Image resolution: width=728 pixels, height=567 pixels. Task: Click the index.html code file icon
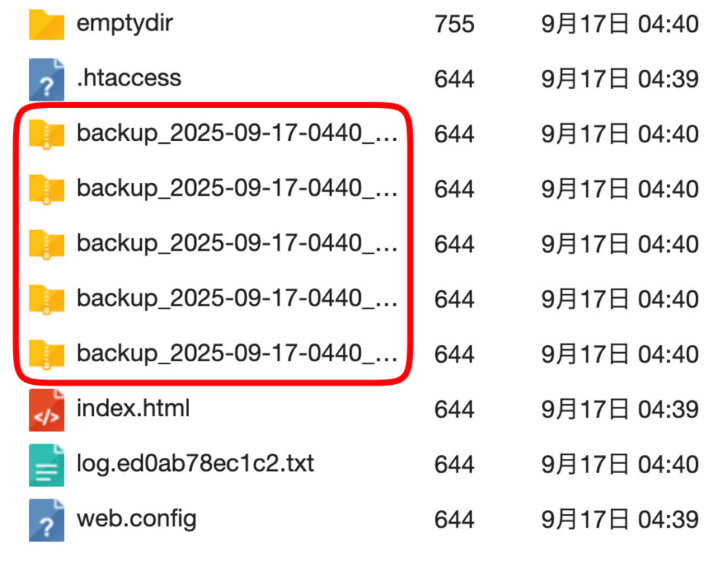click(46, 410)
